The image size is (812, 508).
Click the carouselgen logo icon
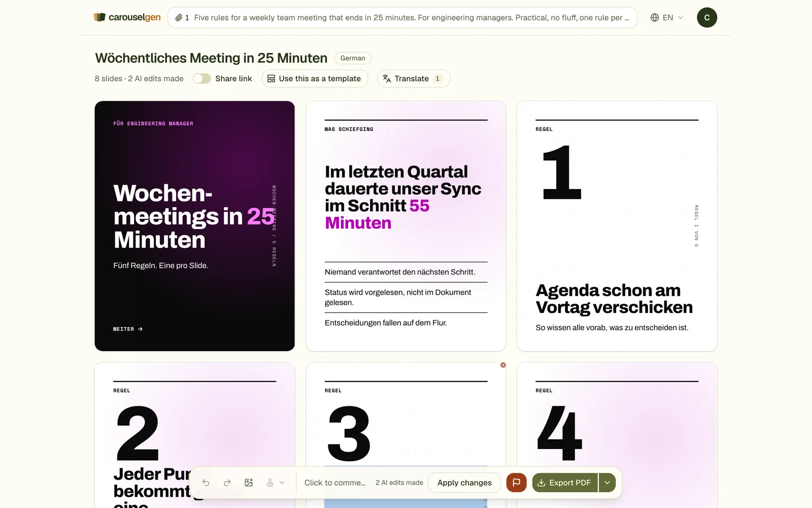click(x=99, y=17)
